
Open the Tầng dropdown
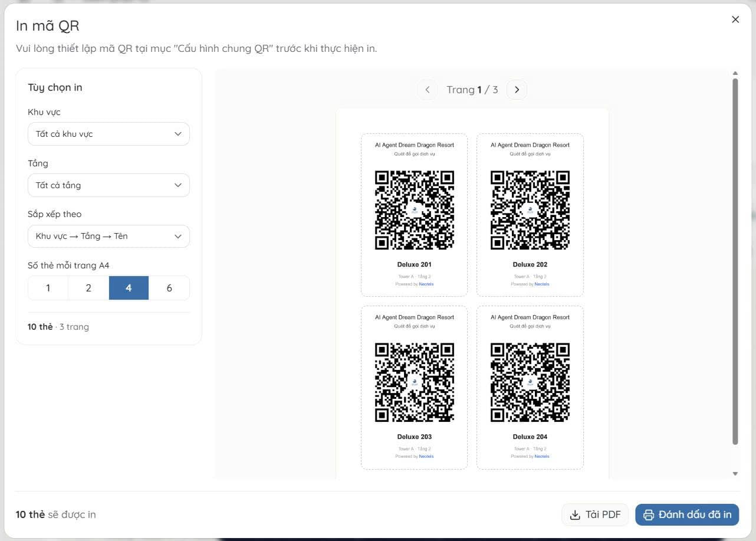click(x=109, y=185)
